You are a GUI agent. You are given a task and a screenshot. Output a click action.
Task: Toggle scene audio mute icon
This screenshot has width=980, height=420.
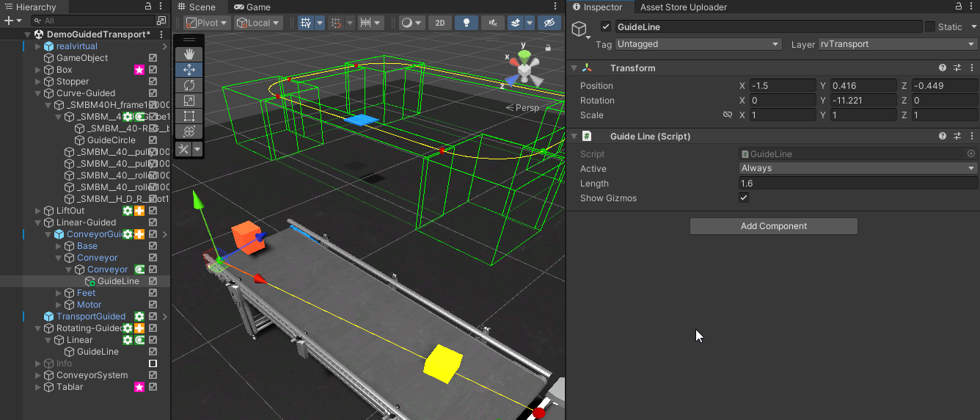[493, 23]
